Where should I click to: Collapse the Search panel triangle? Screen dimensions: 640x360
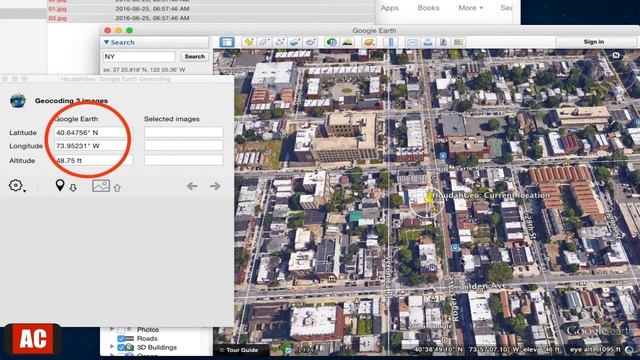click(x=107, y=42)
